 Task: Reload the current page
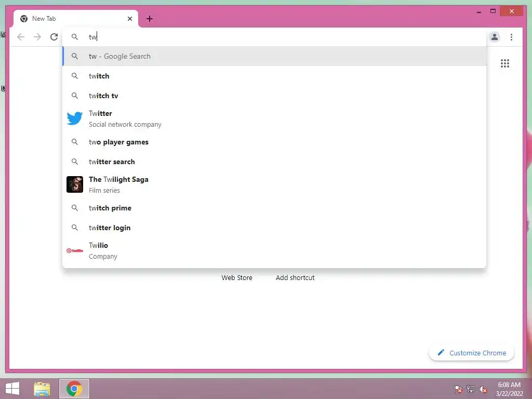[54, 37]
